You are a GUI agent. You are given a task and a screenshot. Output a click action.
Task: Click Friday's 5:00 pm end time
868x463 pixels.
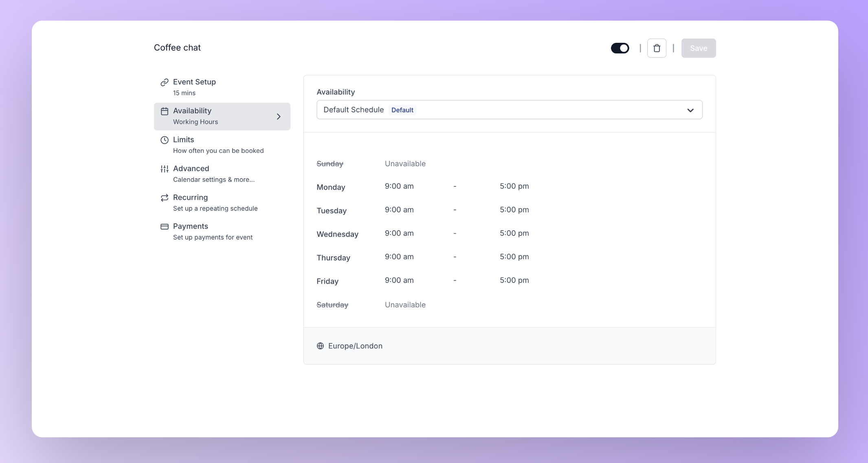point(514,280)
